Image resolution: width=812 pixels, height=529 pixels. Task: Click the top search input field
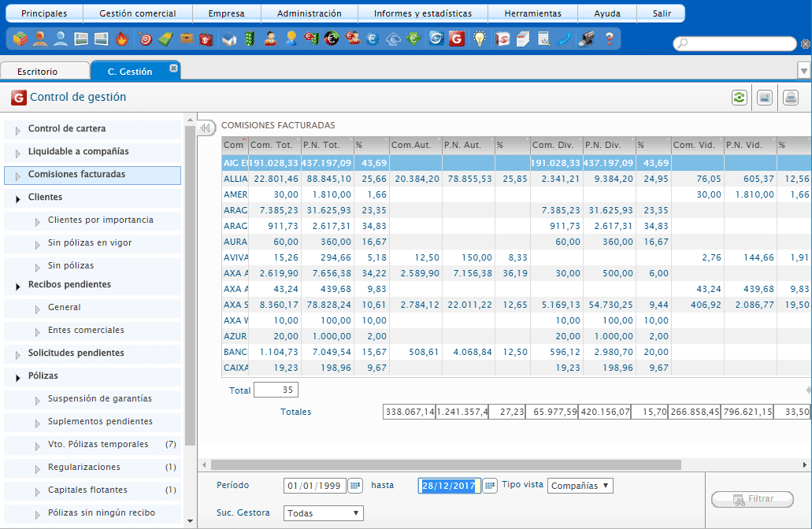735,43
